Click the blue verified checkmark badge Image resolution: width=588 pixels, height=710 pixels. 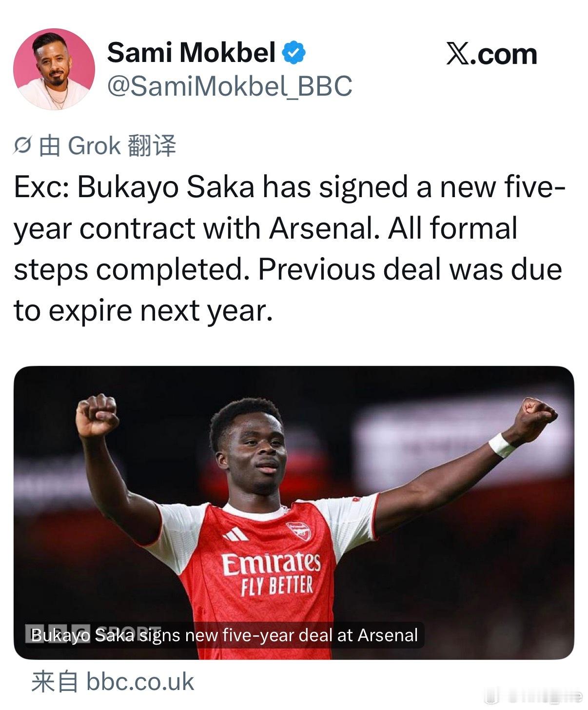point(294,53)
